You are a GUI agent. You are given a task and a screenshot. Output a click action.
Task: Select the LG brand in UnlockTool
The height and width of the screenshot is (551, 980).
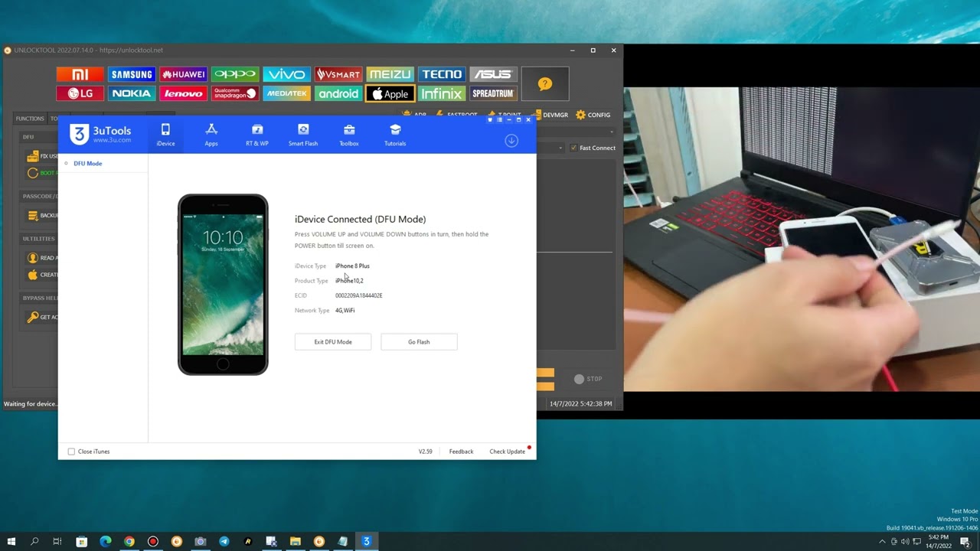[80, 93]
